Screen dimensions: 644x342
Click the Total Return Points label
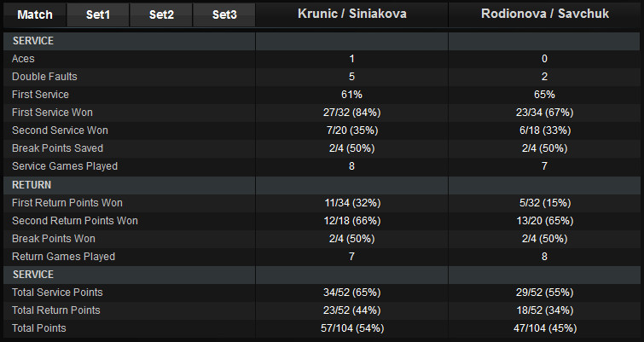(x=55, y=310)
